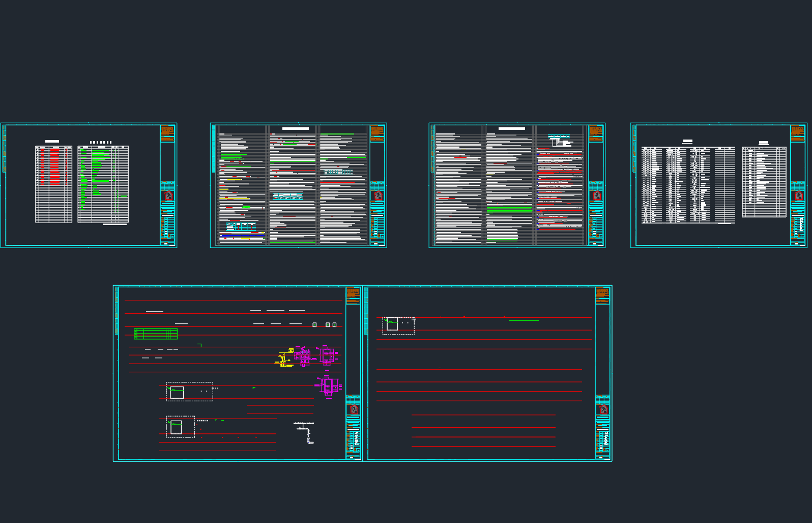Viewport: 812px width, 523px height.
Task: Select the yellow detail drawing
Action: (x=285, y=358)
